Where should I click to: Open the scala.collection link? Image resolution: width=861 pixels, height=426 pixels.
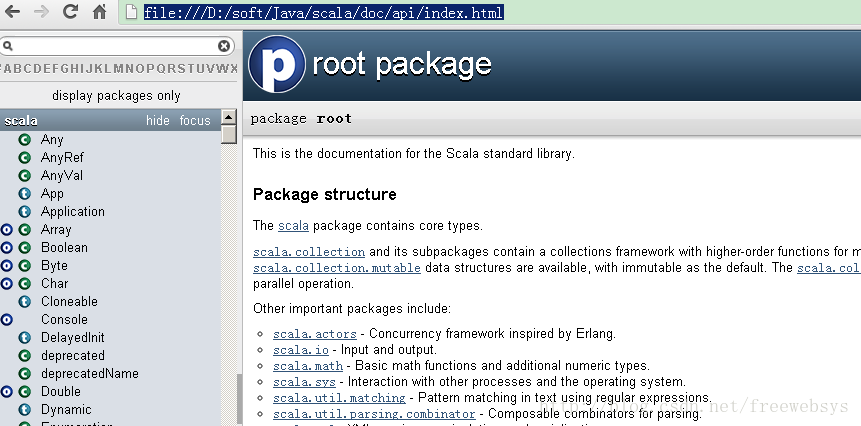(x=309, y=252)
